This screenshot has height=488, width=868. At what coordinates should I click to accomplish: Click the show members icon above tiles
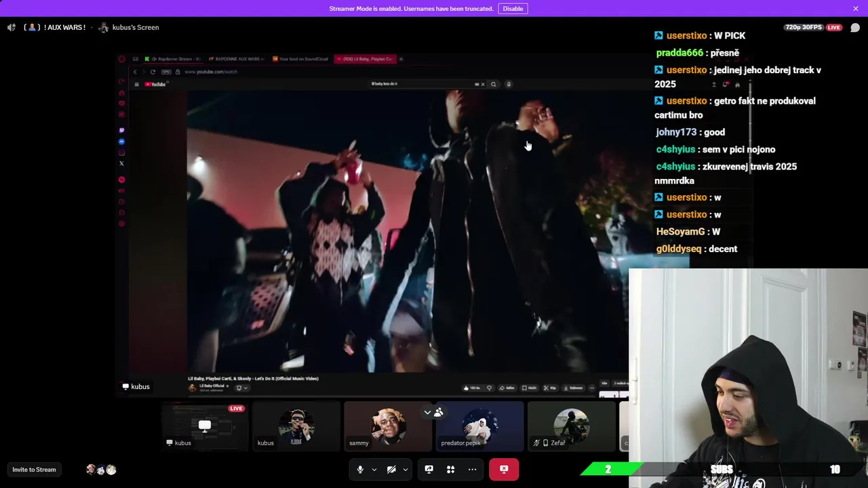(x=439, y=412)
